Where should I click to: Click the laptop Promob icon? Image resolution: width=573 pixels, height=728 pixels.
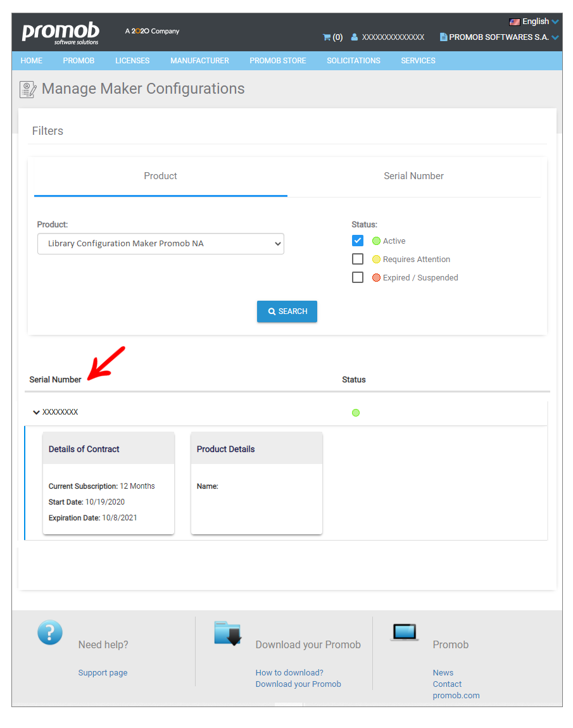(x=405, y=632)
